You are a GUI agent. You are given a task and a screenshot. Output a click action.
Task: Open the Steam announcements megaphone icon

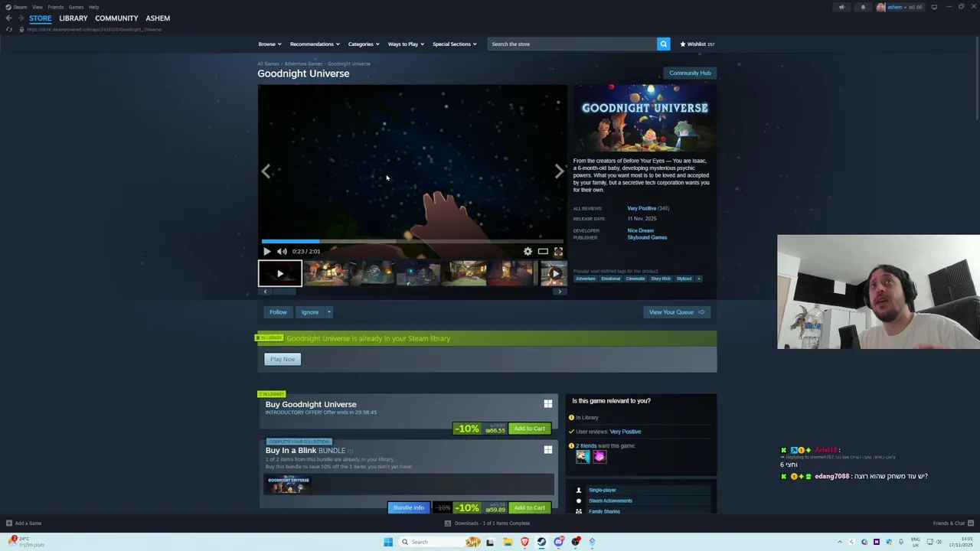coord(841,7)
